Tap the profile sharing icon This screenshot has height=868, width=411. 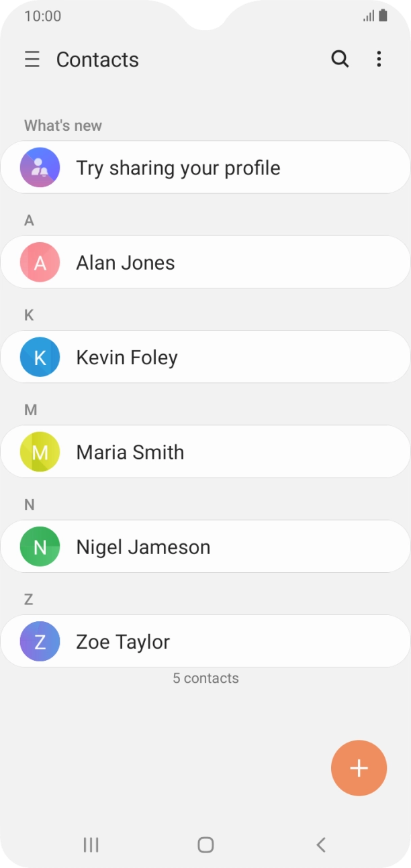(x=38, y=167)
